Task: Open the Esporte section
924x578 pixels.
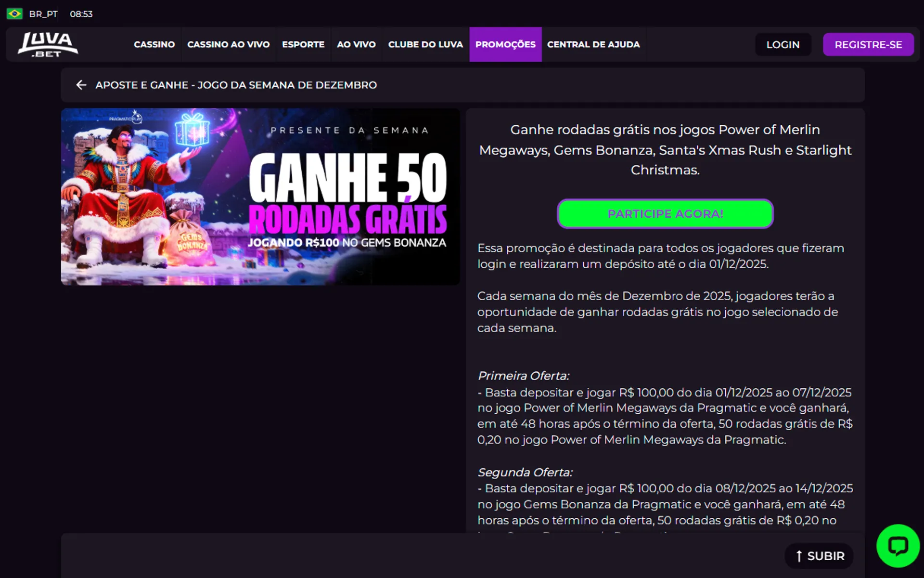Action: (303, 44)
